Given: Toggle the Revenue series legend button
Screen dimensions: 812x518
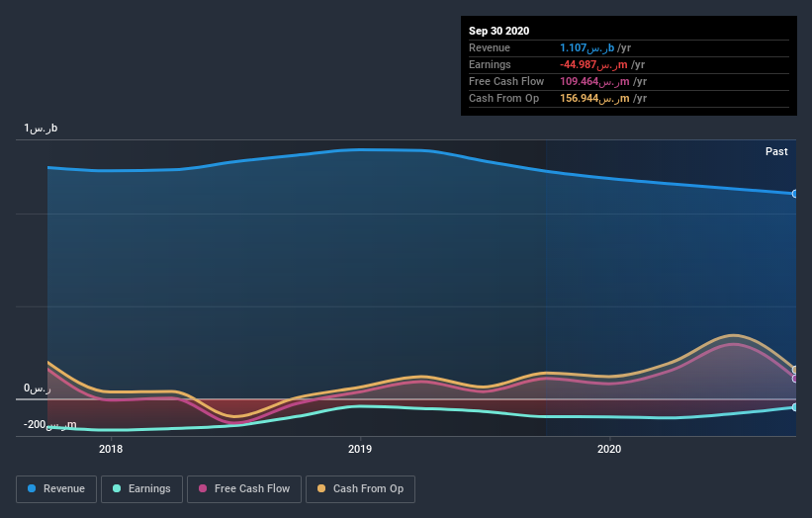Looking at the screenshot, I should (x=56, y=489).
